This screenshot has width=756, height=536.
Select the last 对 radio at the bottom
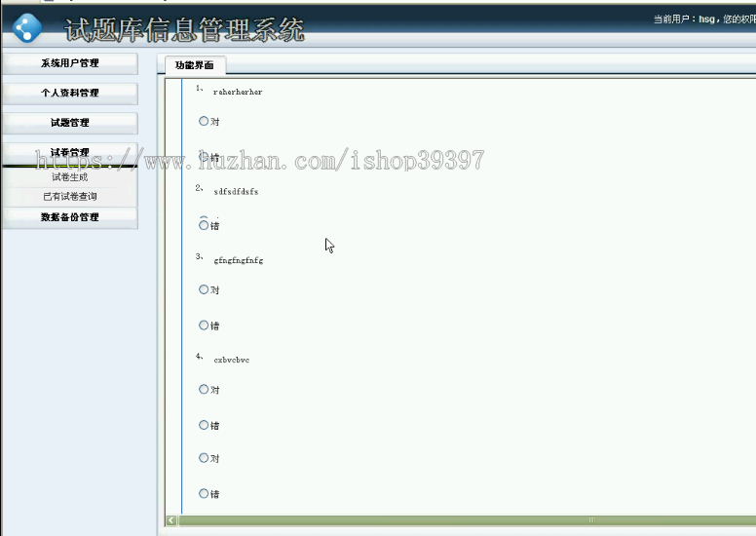[204, 458]
